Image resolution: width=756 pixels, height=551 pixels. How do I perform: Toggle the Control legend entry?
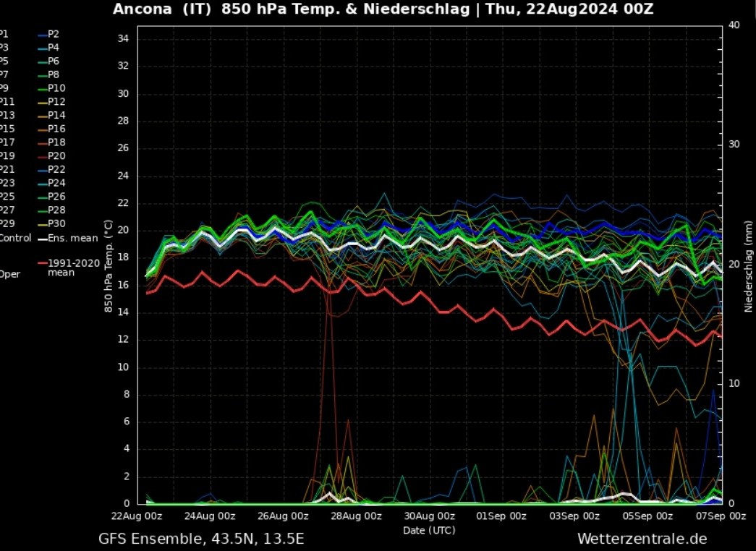(x=14, y=238)
